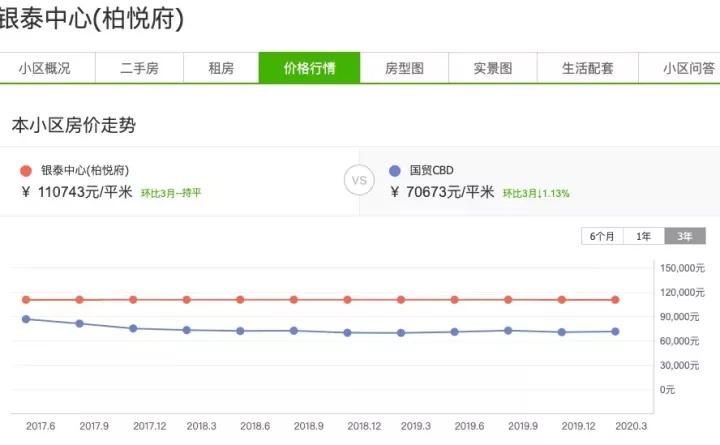Click the blue data point at 2019.3
Screen dimensions: 720x445
coord(401,333)
